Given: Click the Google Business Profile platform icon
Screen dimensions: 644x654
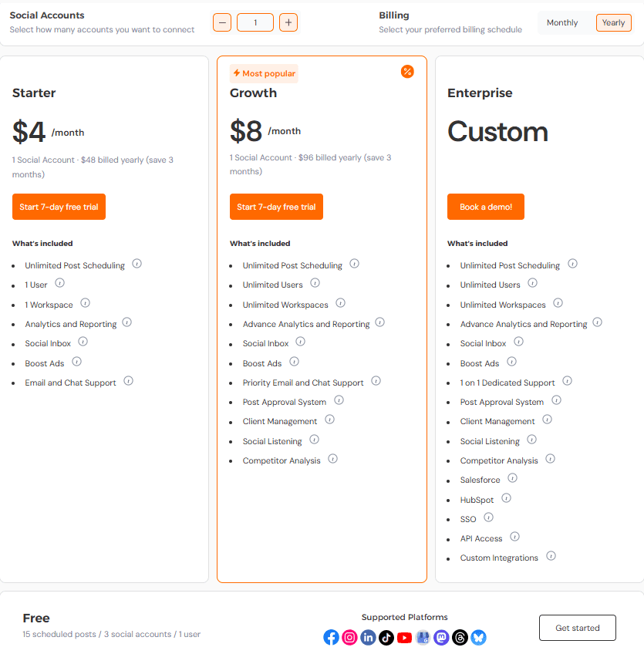Looking at the screenshot, I should point(423,638).
